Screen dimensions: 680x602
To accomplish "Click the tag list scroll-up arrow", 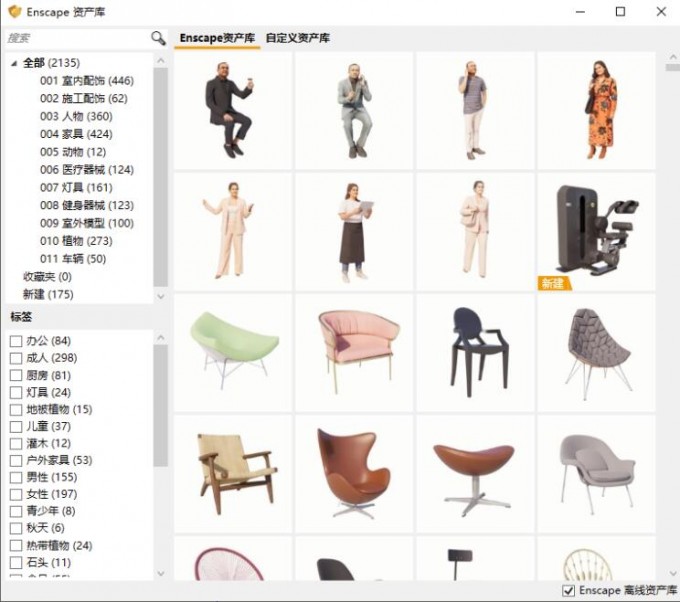I will tap(161, 337).
